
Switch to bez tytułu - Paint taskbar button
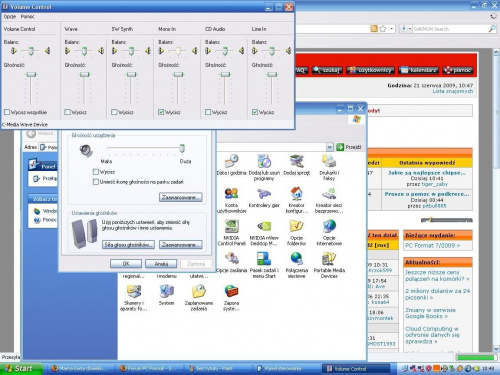pyautogui.click(x=218, y=369)
